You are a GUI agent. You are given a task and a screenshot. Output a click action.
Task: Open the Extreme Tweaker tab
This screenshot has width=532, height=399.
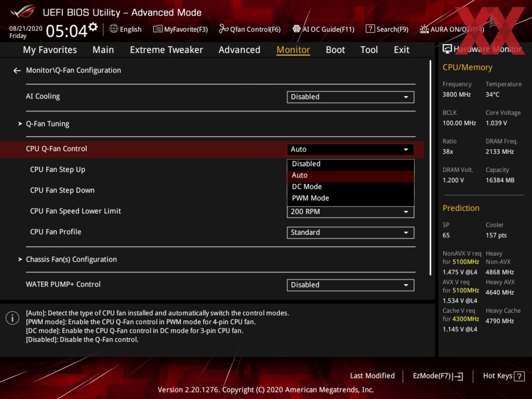click(166, 50)
